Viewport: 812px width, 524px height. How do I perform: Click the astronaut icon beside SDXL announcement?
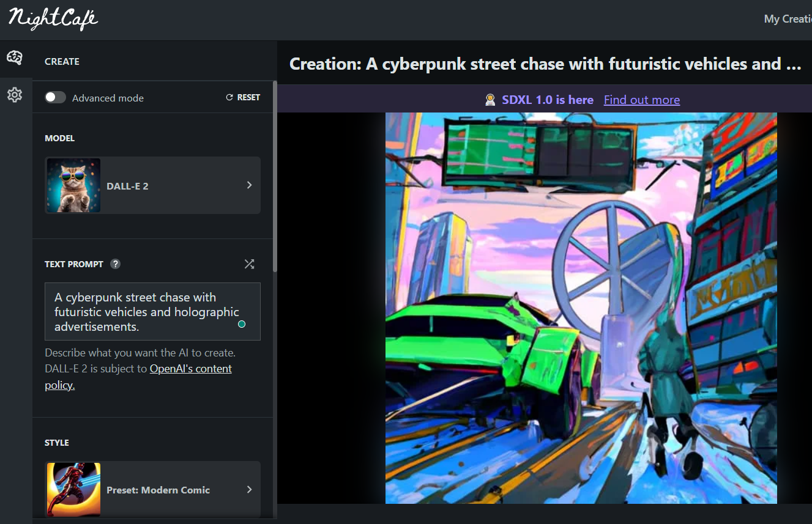click(490, 100)
